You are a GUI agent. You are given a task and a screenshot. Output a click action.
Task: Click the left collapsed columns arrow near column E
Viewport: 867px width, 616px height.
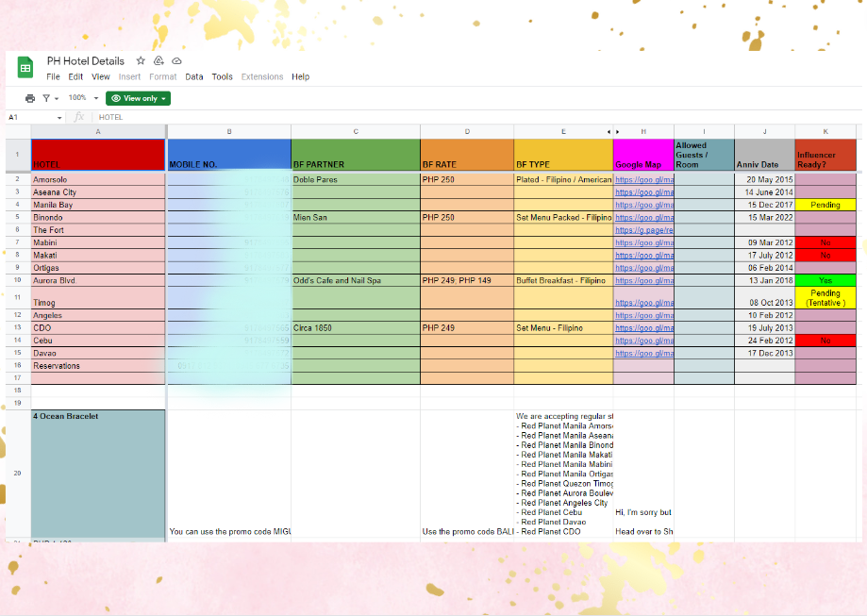609,132
